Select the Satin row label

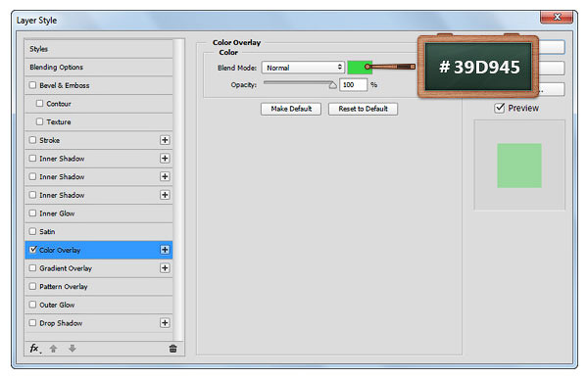click(x=47, y=232)
